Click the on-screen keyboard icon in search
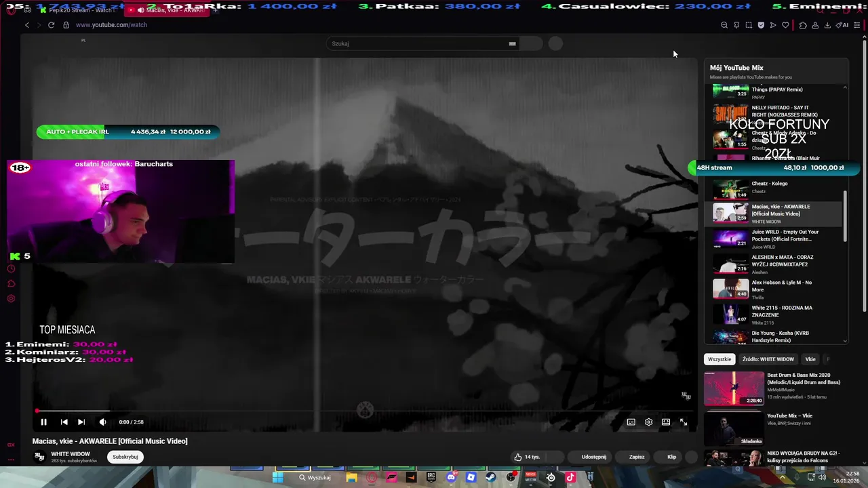 [x=512, y=43]
